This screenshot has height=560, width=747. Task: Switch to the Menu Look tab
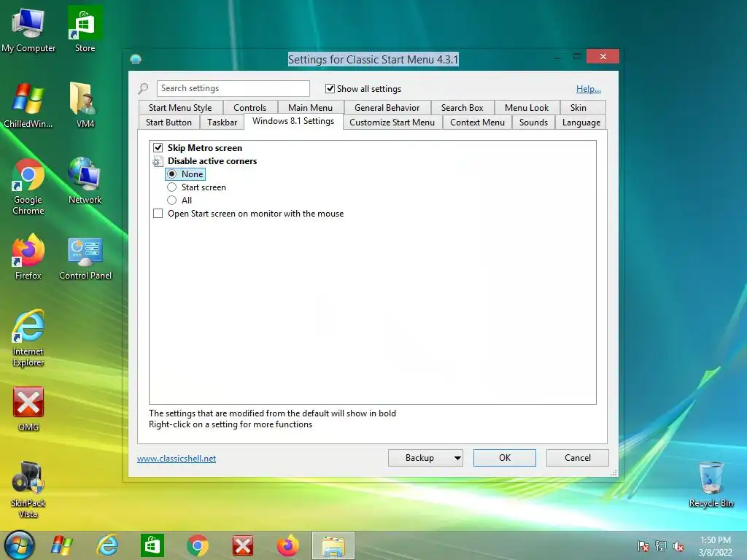click(x=527, y=108)
